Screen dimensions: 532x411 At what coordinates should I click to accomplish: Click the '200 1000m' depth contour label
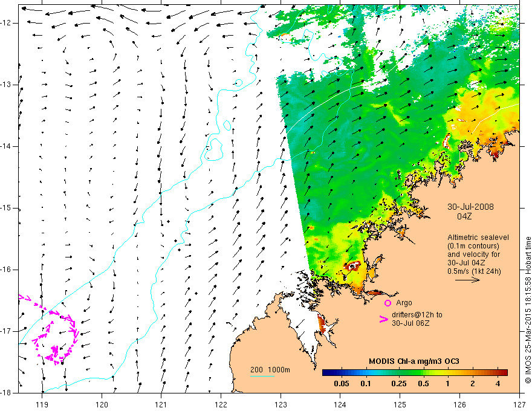(270, 370)
